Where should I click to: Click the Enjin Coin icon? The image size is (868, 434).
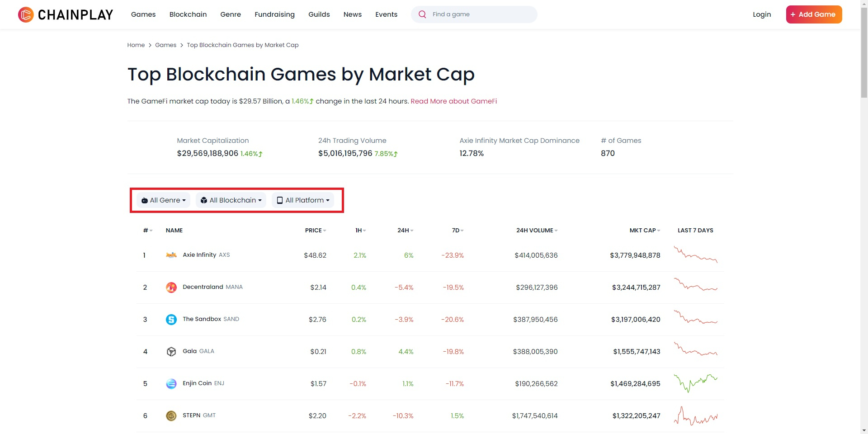(x=171, y=384)
